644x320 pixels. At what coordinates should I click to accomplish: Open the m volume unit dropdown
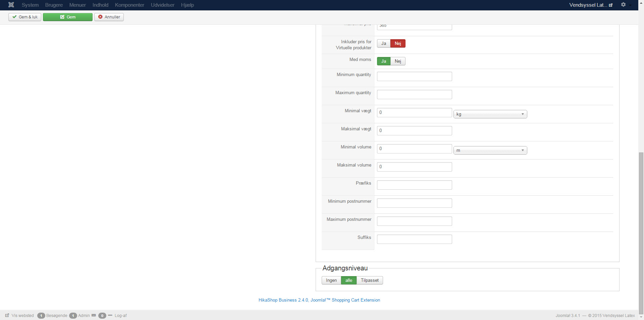[490, 150]
